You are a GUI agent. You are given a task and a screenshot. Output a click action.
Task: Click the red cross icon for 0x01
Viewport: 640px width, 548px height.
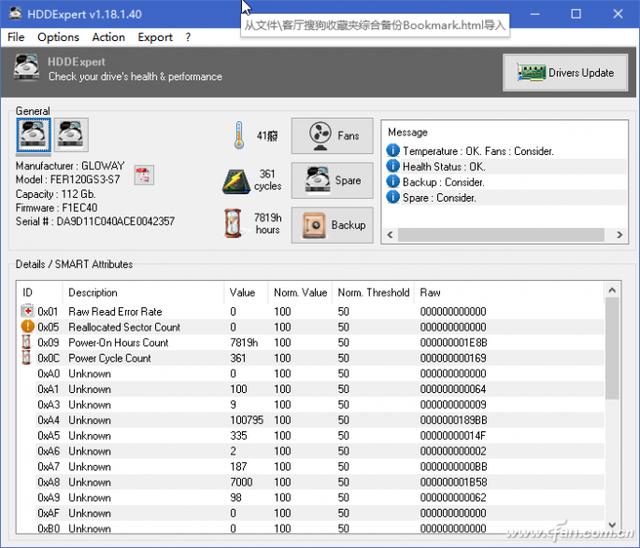pos(27,311)
